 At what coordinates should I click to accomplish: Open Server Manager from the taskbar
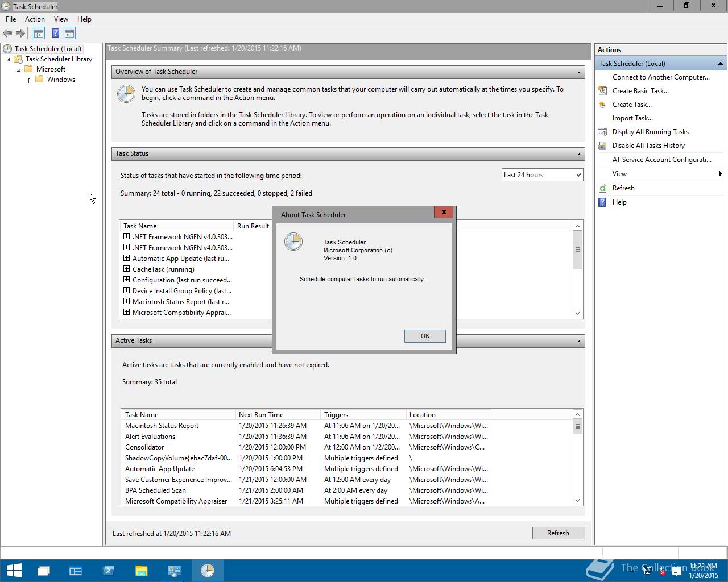[x=75, y=571]
